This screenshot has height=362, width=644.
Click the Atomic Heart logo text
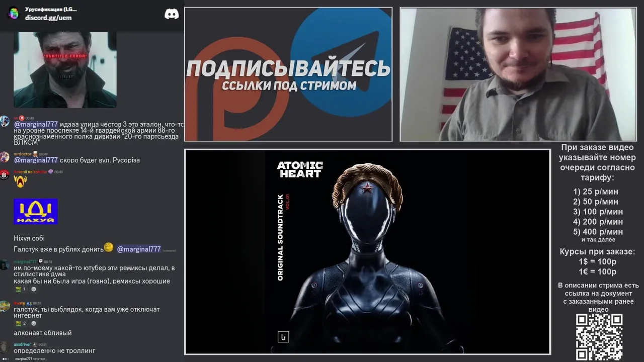pos(300,169)
